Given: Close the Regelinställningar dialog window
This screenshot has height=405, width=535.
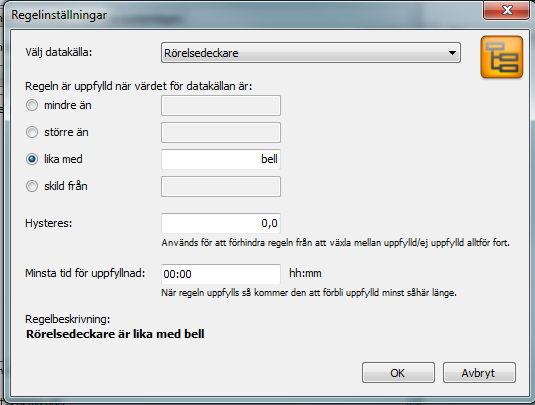Looking at the screenshot, I should point(506,10).
